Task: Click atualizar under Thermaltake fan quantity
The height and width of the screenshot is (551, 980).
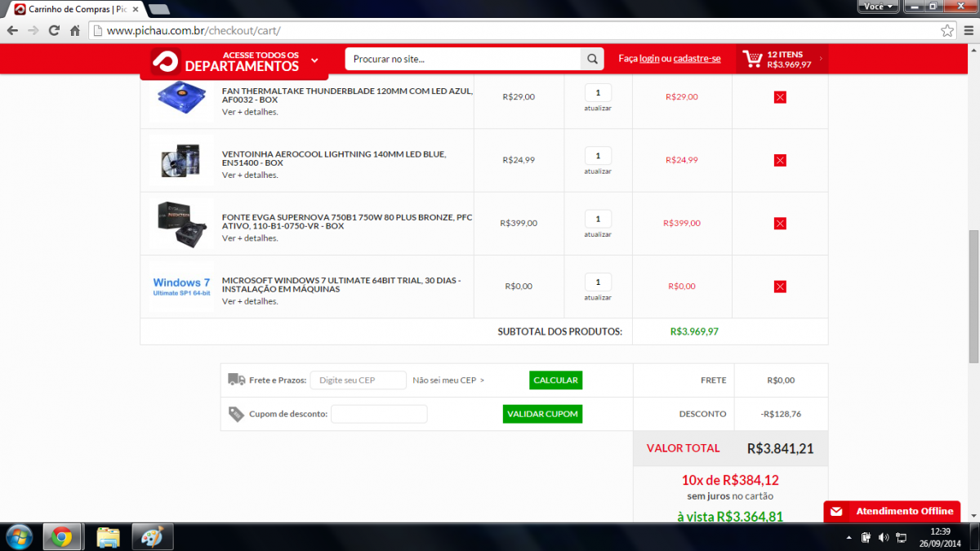Action: pyautogui.click(x=598, y=108)
